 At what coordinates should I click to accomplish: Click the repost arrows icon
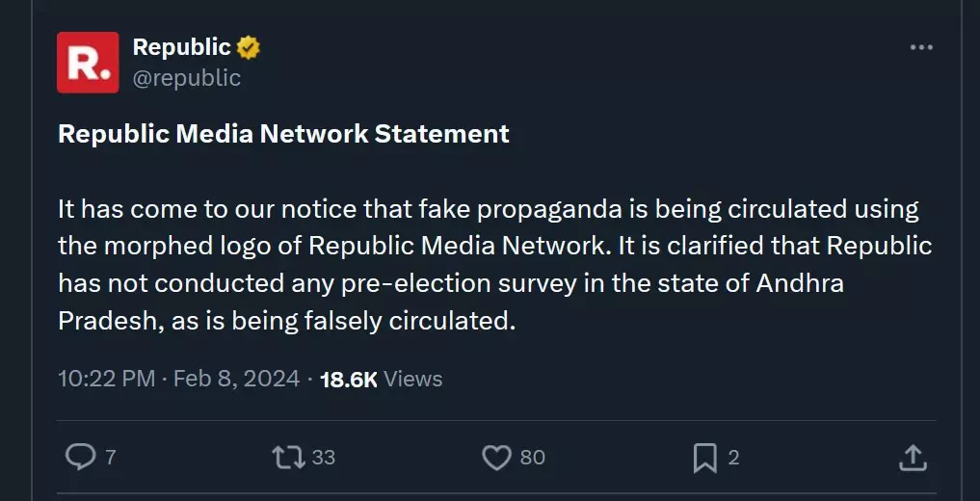[x=288, y=457]
